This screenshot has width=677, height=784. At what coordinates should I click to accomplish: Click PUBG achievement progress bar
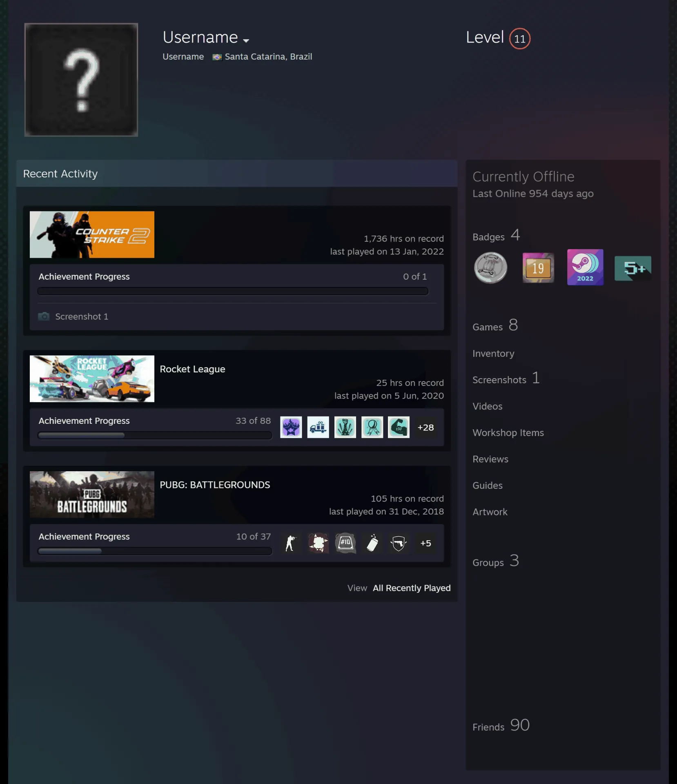point(155,551)
